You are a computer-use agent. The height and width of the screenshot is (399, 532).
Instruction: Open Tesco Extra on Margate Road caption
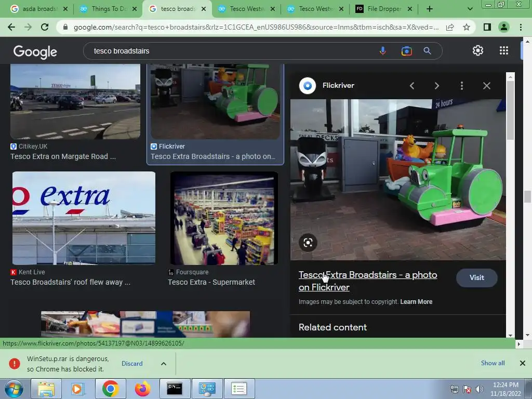point(63,156)
